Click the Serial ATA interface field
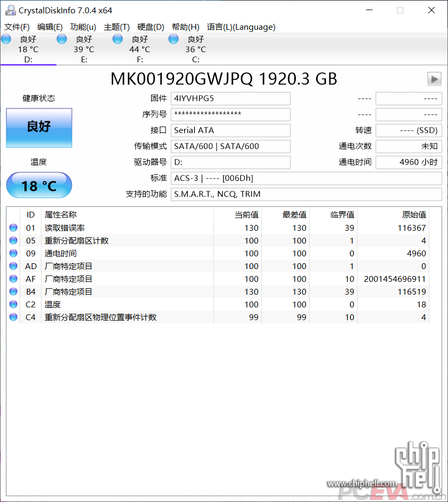This screenshot has height=502, width=448. [230, 130]
